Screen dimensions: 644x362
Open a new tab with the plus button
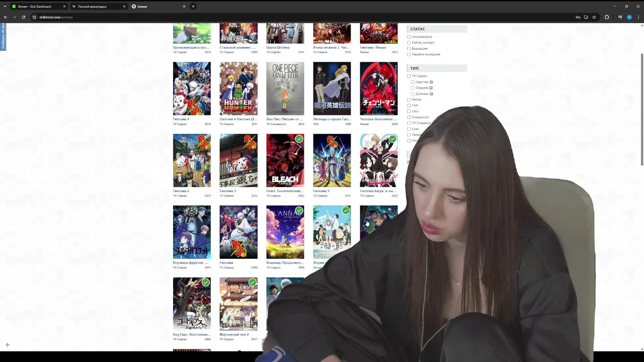193,7
